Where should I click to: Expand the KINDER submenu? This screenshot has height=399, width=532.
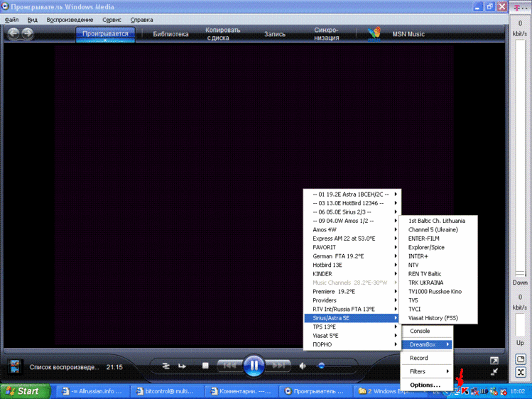pyautogui.click(x=352, y=273)
